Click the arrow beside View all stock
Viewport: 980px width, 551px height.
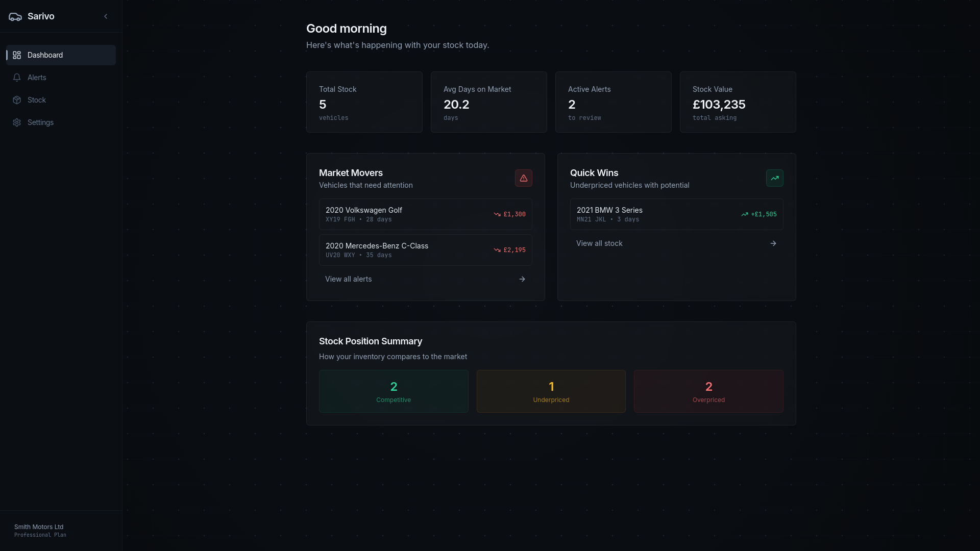(773, 243)
